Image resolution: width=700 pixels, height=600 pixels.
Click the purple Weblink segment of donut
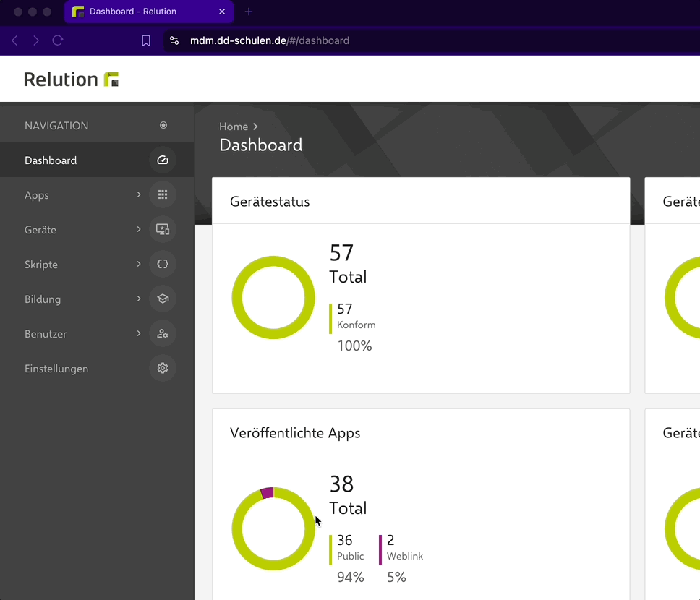pos(267,492)
